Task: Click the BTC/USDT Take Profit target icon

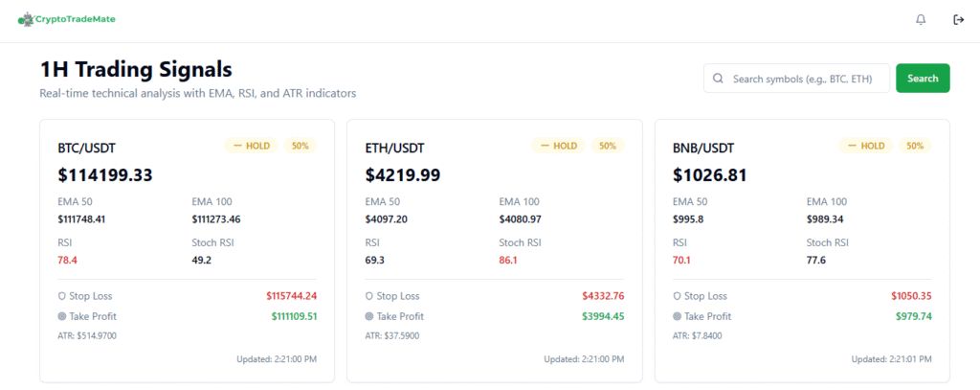Action: pos(62,316)
